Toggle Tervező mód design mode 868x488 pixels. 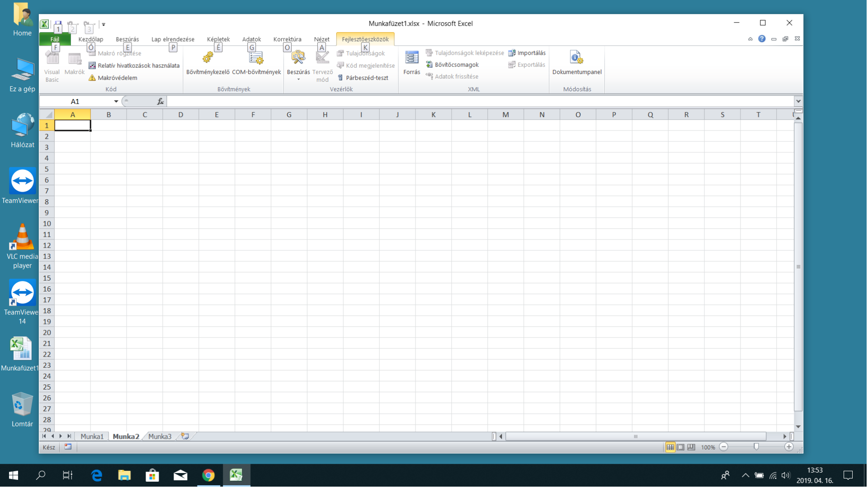click(322, 66)
